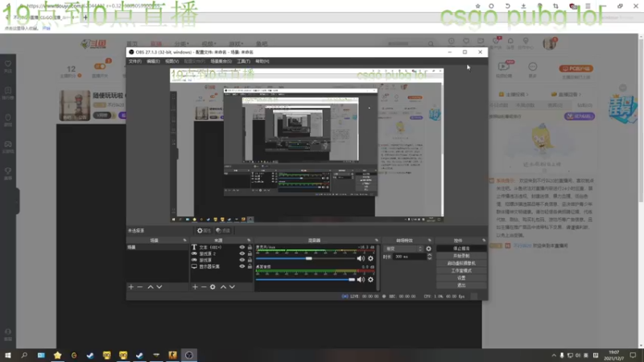Click the Douyu logo in the browser page
644x362 pixels.
tap(93, 43)
